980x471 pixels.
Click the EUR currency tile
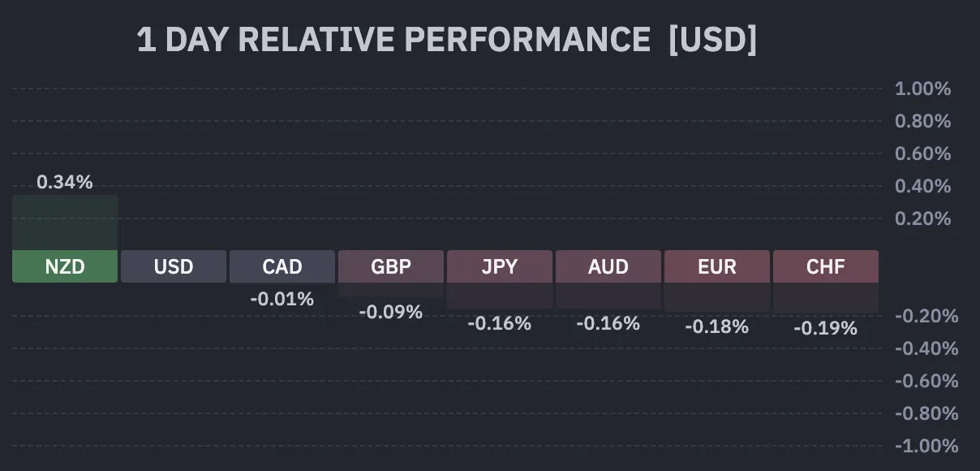717,266
